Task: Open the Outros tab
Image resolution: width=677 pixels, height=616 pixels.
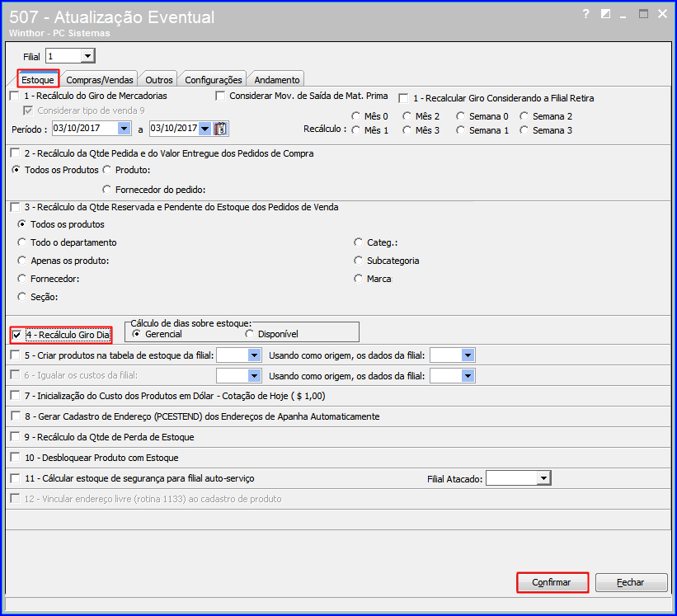Action: [159, 80]
